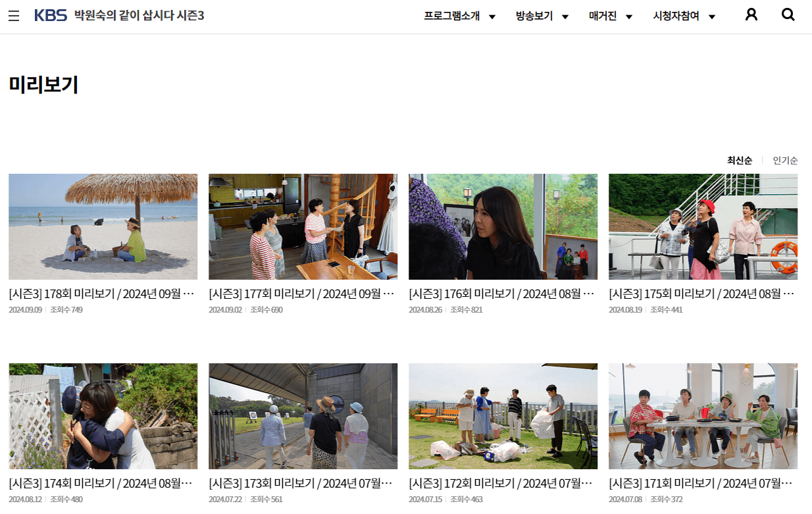This screenshot has width=812, height=514.
Task: Click the date 2024.08.19
Action: click(625, 310)
